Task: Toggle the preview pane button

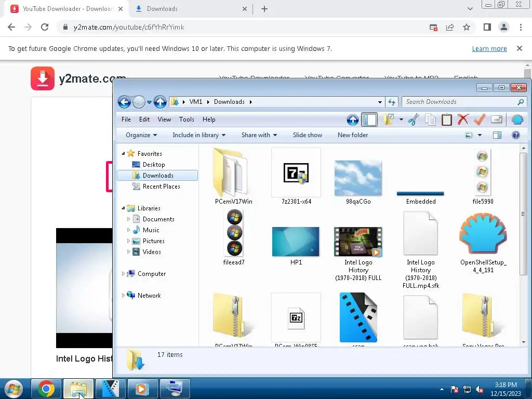Action: pos(497,135)
